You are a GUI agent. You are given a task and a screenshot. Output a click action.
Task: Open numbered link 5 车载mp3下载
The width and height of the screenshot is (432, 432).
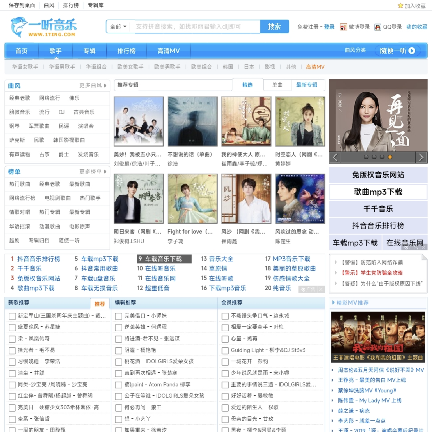pyautogui.click(x=100, y=259)
